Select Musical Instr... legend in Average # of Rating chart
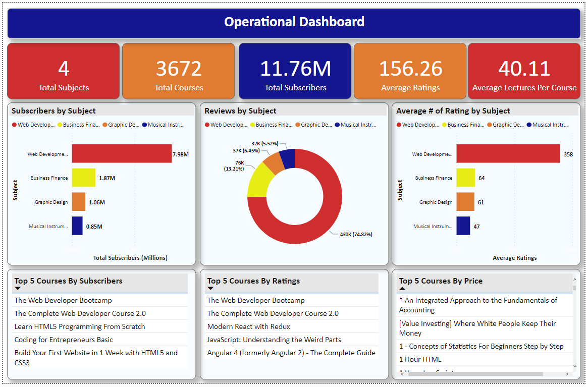The width and height of the screenshot is (588, 387). pyautogui.click(x=548, y=125)
